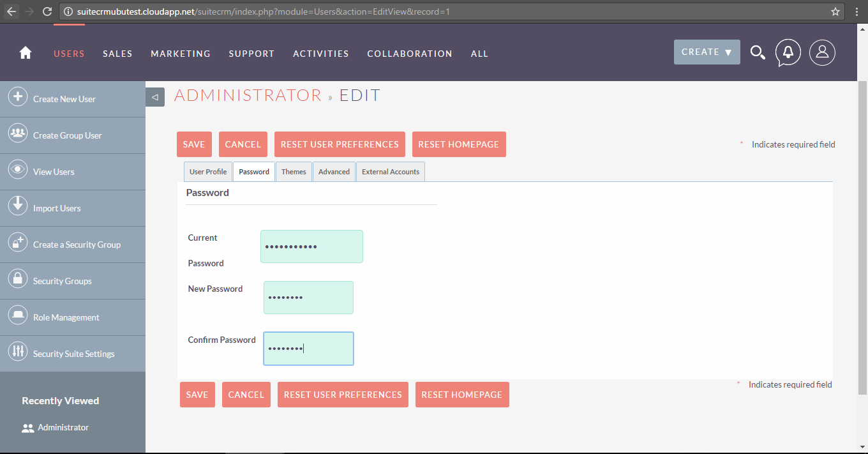
Task: Switch to the External Accounts tab
Action: pos(391,172)
